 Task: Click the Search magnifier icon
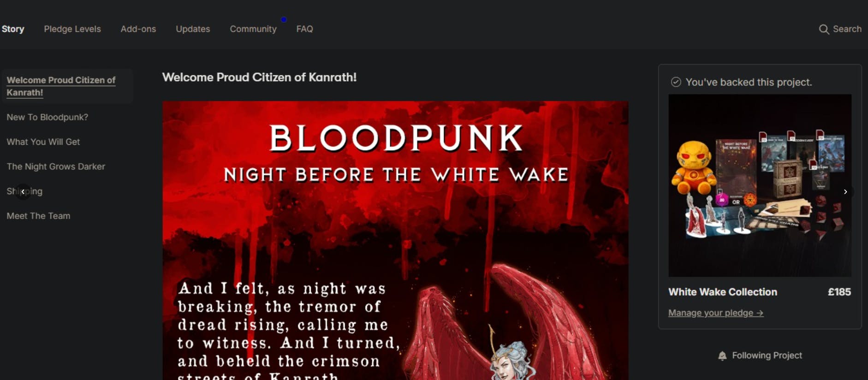tap(824, 29)
